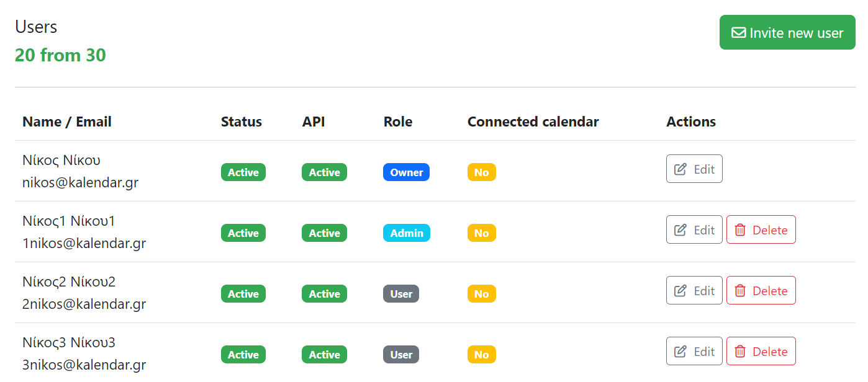Screen dimensions: 868x382
Task: Click the 20 from 30 users count
Action: coord(60,55)
